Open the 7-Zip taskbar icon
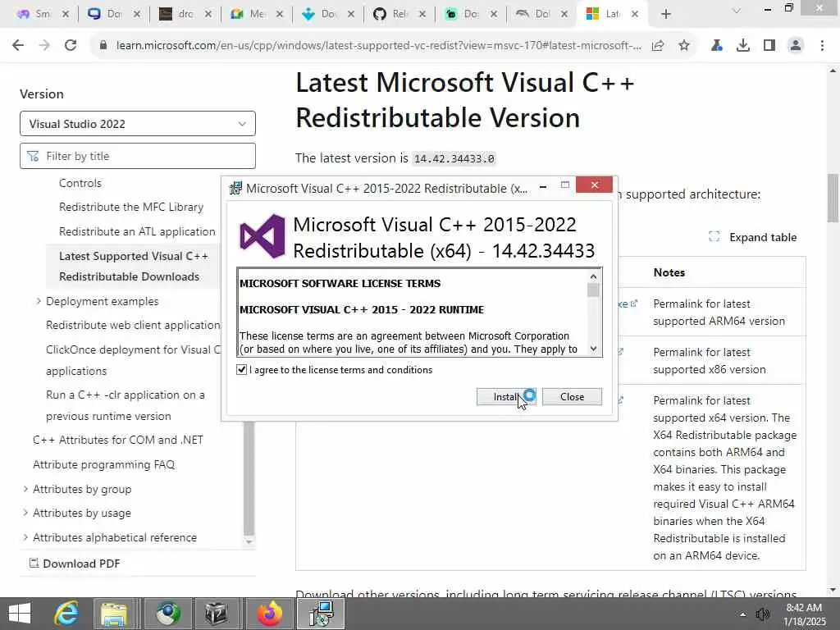Viewport: 840px width, 630px height. (x=216, y=614)
